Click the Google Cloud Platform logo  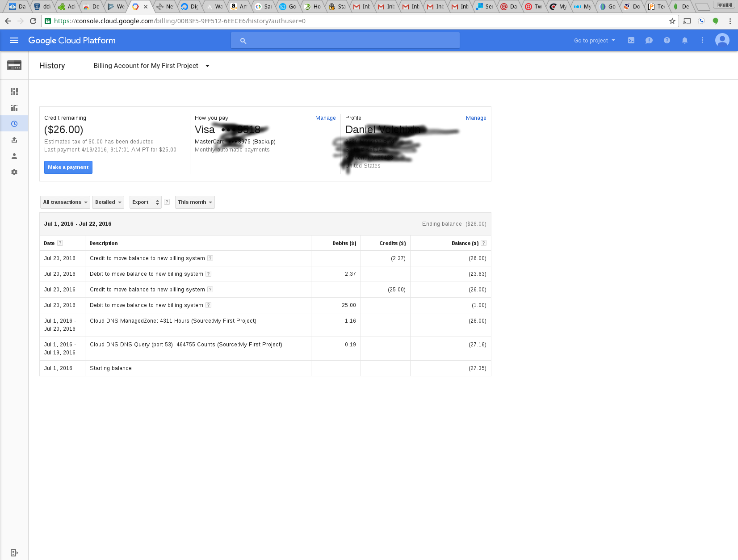72,40
